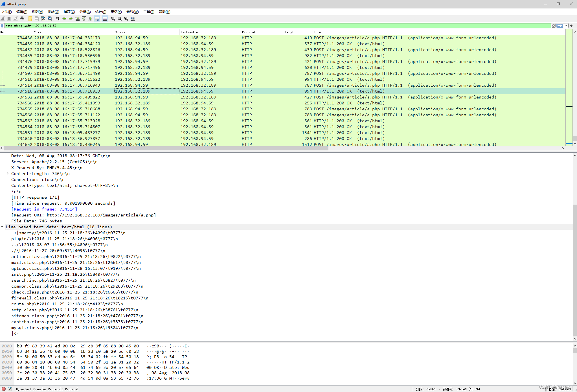
Task: Open the 帮助(H) menu
Action: [164, 12]
